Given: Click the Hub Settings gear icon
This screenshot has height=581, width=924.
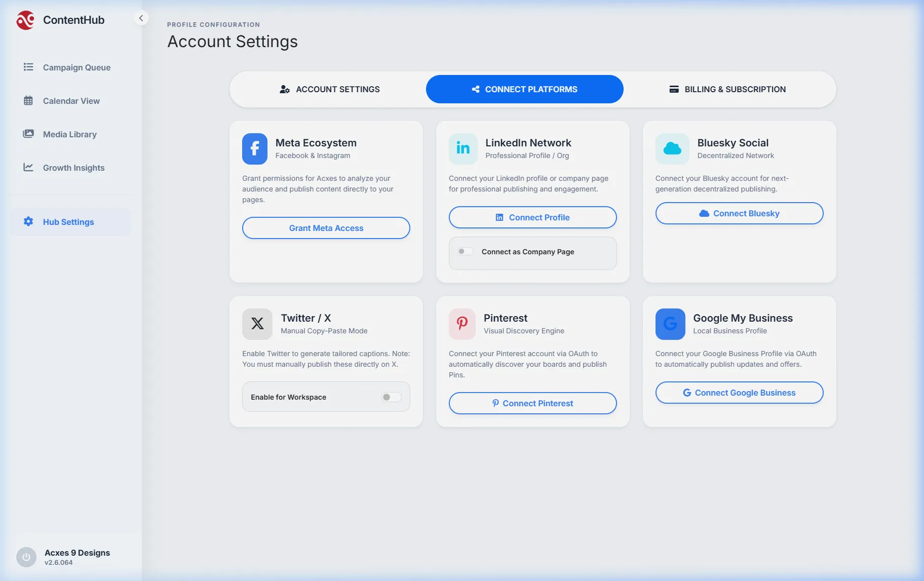Looking at the screenshot, I should [28, 221].
